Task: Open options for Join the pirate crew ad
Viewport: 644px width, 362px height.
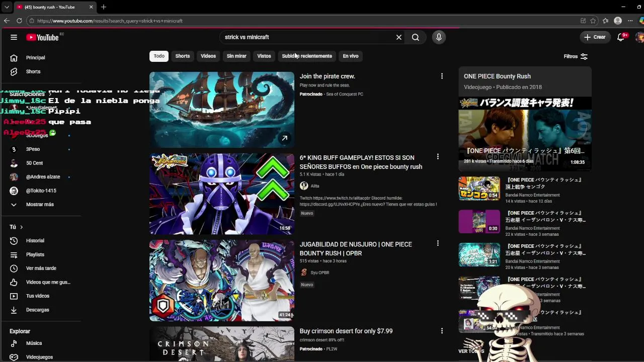Action: pyautogui.click(x=442, y=76)
